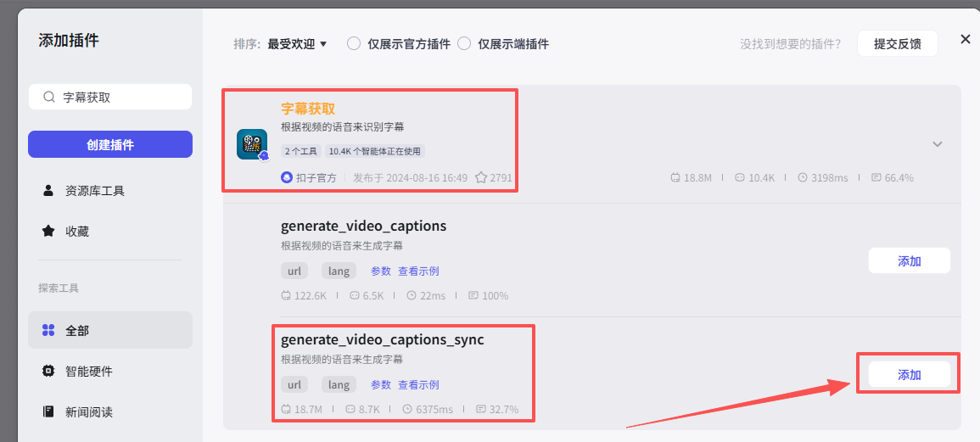This screenshot has width=980, height=442.
Task: Click the 资源库工具 person icon
Action: 48,191
